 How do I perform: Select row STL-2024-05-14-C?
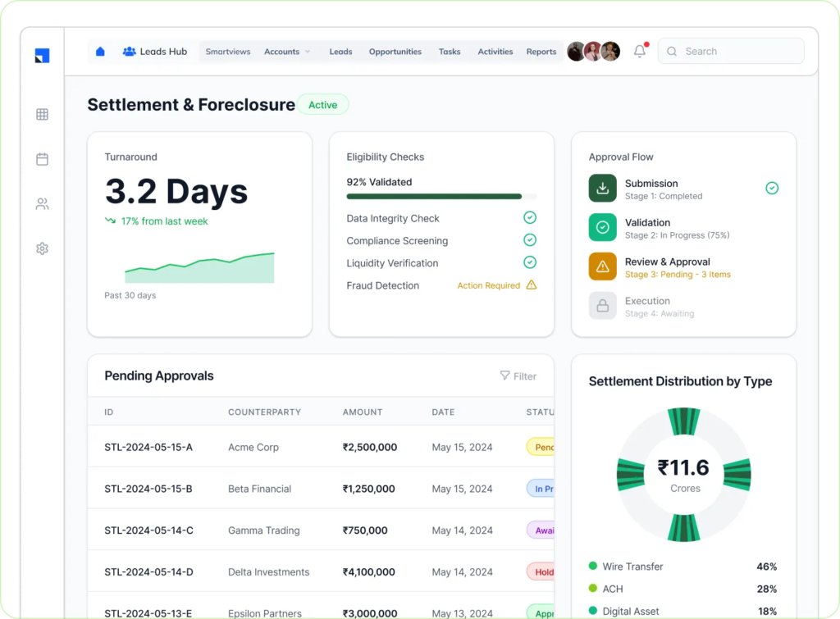[321, 530]
